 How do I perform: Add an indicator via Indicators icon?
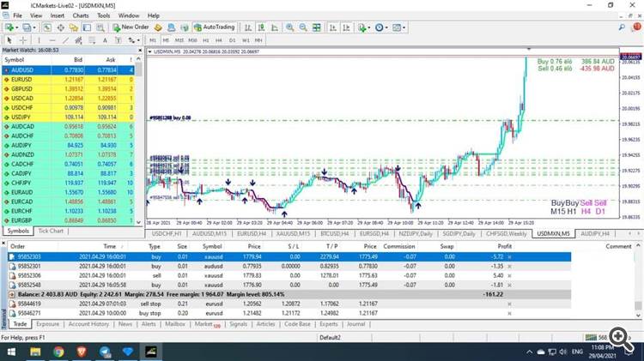(x=361, y=27)
